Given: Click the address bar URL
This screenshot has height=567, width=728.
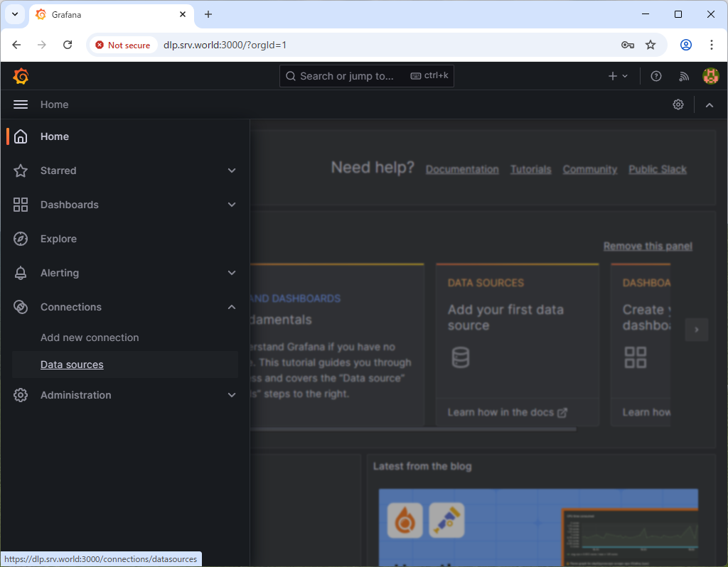Looking at the screenshot, I should [225, 45].
